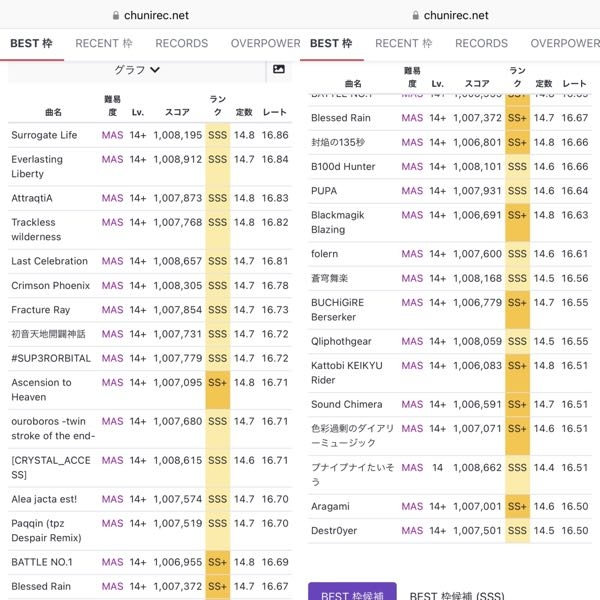Open RECORDS tab in right pane
This screenshot has width=600, height=600.
tap(481, 44)
